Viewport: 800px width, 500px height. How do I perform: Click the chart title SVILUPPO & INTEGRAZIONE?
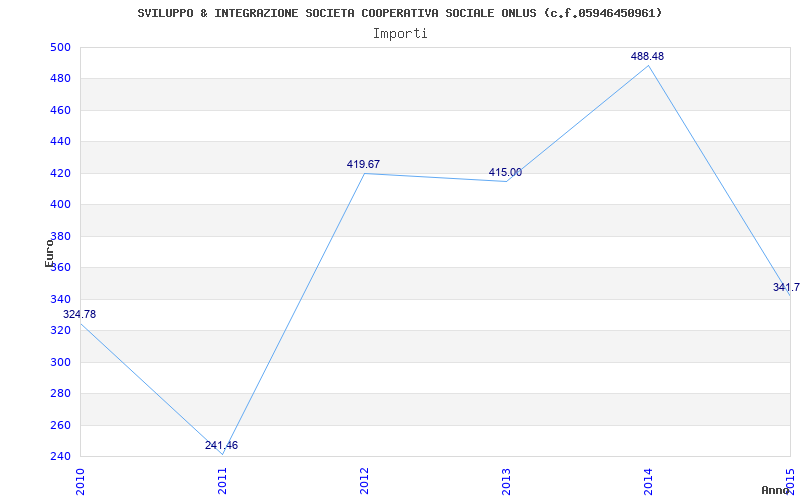coord(400,13)
